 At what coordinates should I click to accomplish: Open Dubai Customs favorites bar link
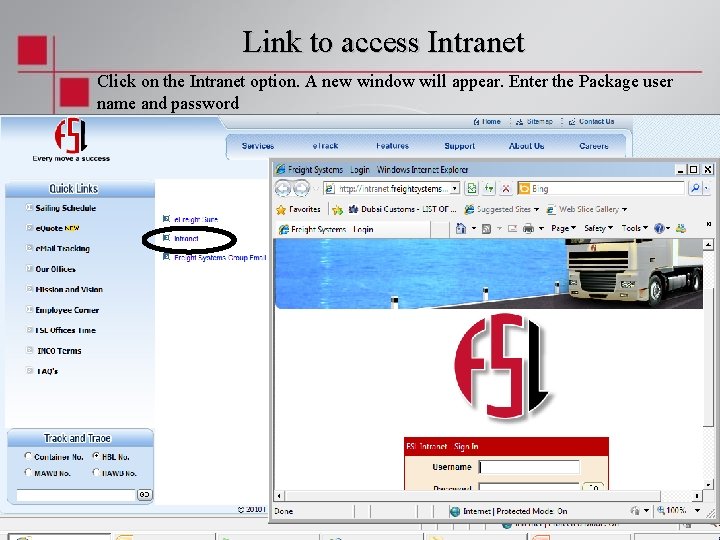(403, 209)
